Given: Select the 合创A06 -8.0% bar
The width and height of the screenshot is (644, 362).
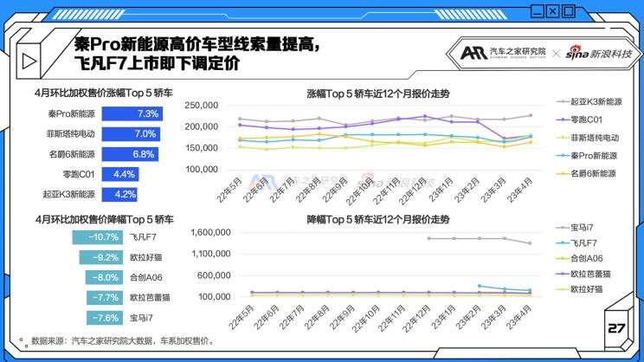Looking at the screenshot, I should (105, 277).
